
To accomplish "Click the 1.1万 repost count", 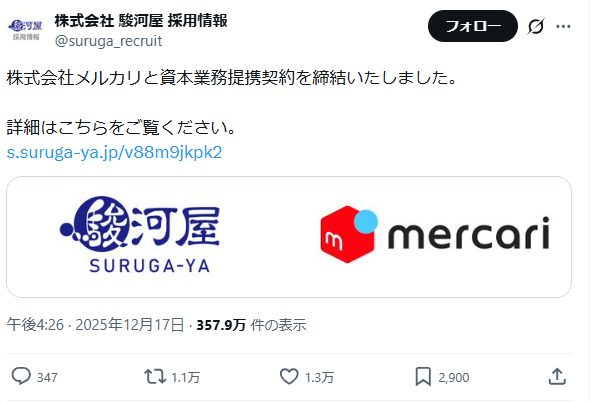I will coord(186,378).
